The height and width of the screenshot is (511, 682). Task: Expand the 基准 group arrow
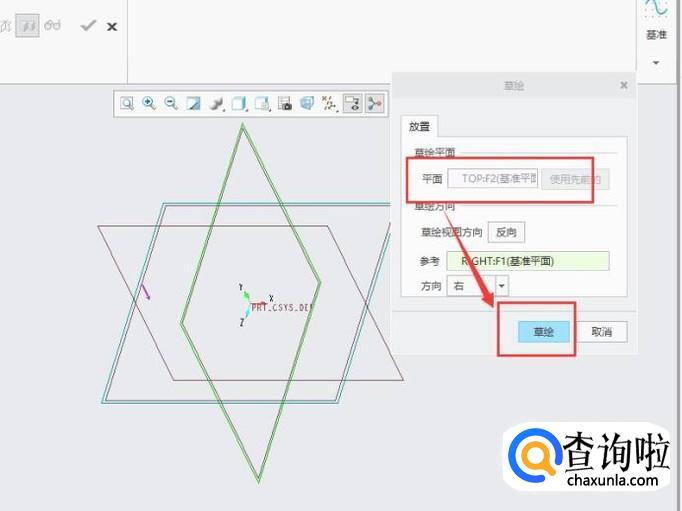[x=656, y=63]
